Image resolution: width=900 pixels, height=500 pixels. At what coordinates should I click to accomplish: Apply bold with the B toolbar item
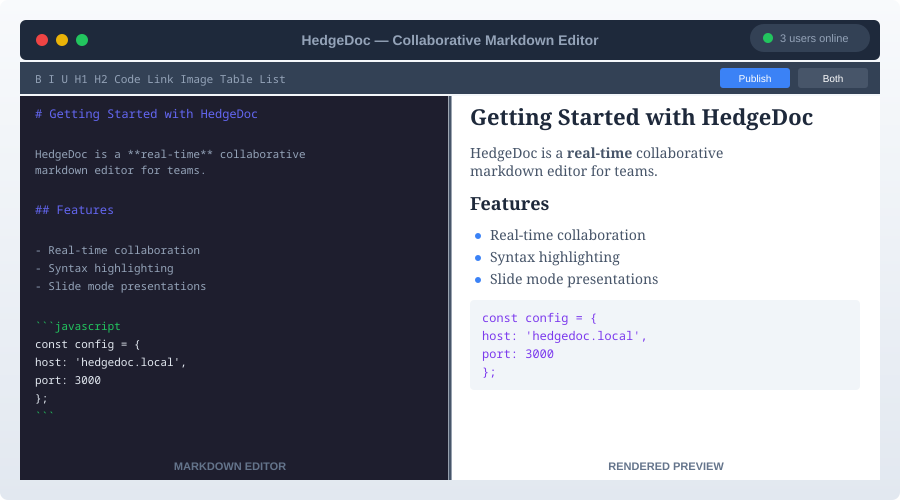pyautogui.click(x=38, y=79)
